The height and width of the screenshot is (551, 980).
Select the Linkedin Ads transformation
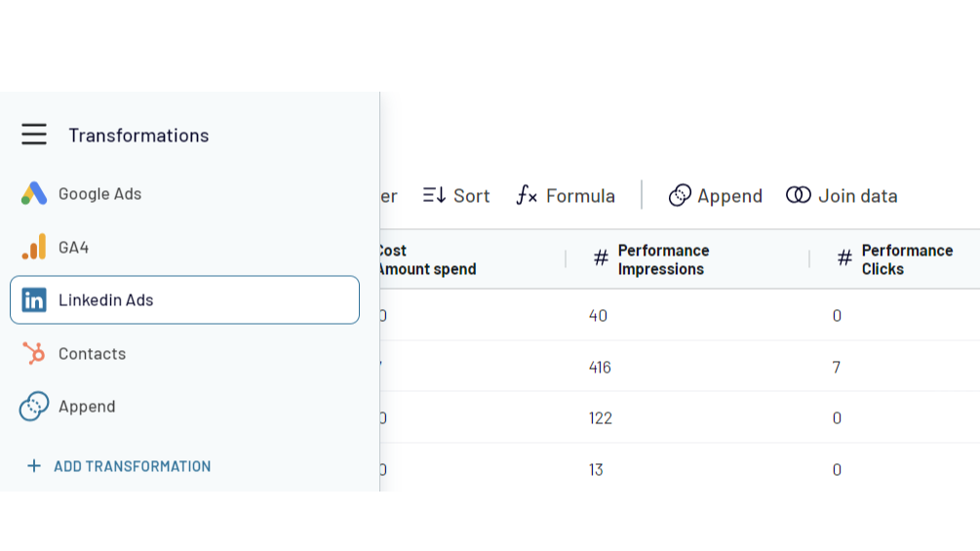(184, 300)
